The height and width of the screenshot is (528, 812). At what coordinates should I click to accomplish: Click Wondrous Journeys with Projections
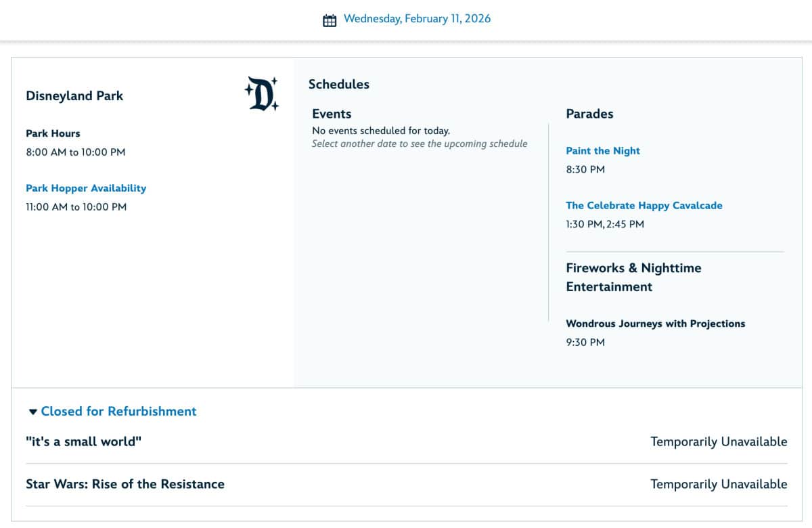655,324
